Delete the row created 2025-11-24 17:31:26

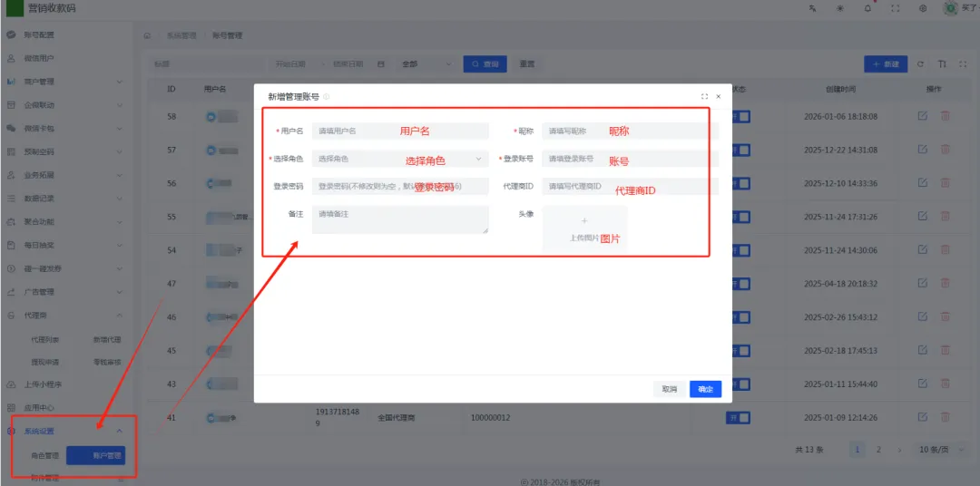tap(945, 216)
